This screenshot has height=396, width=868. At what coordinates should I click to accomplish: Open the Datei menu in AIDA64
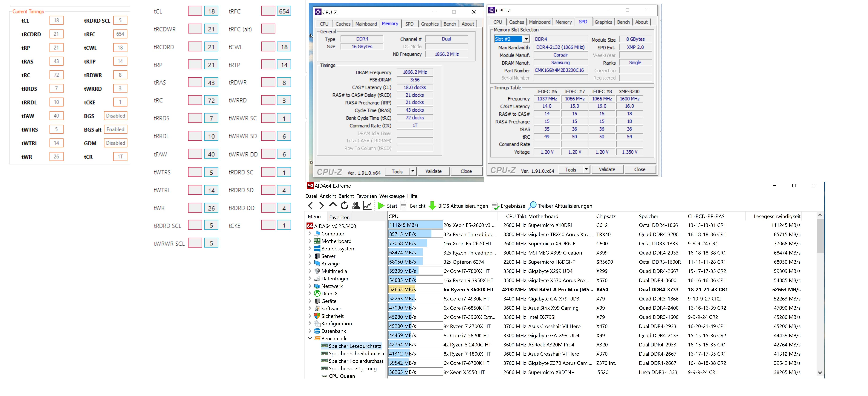click(311, 196)
